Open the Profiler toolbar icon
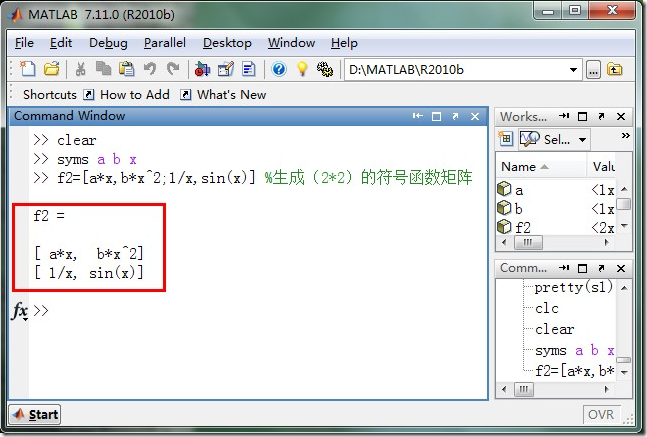This screenshot has width=647, height=437. [x=249, y=69]
